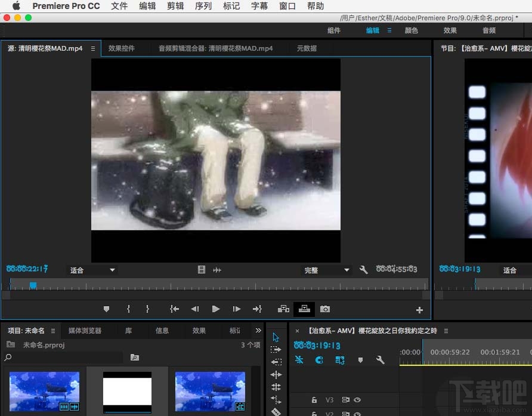The height and width of the screenshot is (416, 532).
Task: Toggle track output visibility for V3
Action: pyautogui.click(x=356, y=400)
